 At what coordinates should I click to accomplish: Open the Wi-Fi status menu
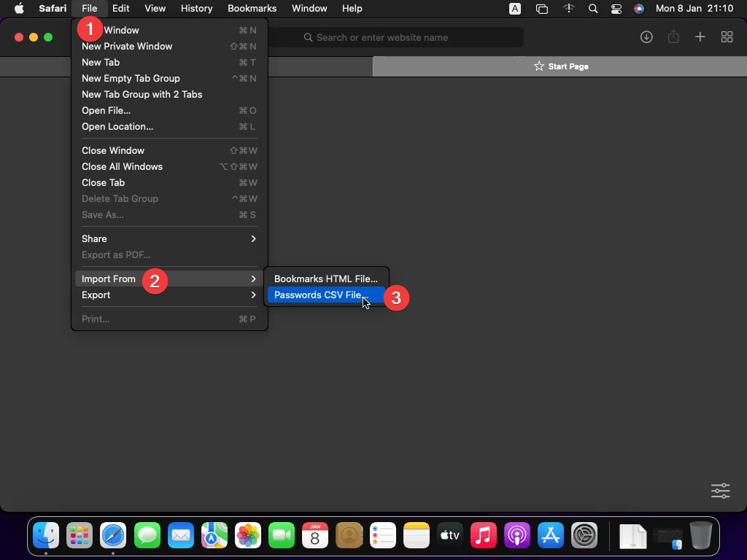pyautogui.click(x=569, y=9)
